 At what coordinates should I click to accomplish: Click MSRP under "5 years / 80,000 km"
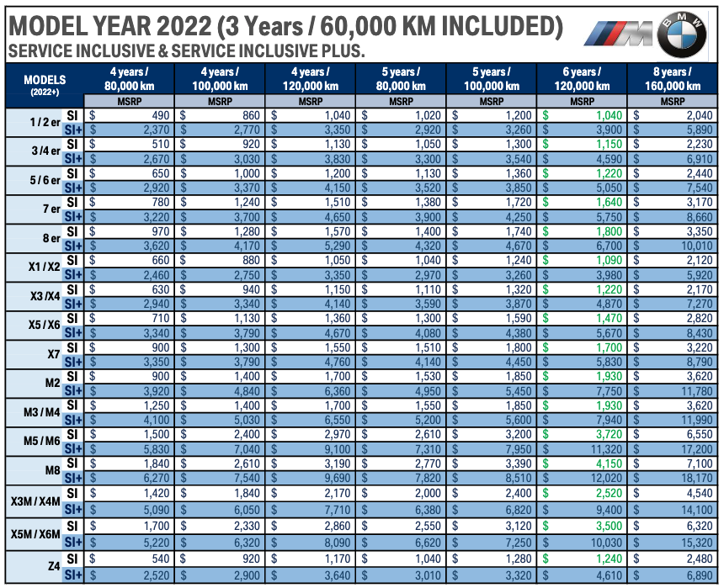coord(401,102)
